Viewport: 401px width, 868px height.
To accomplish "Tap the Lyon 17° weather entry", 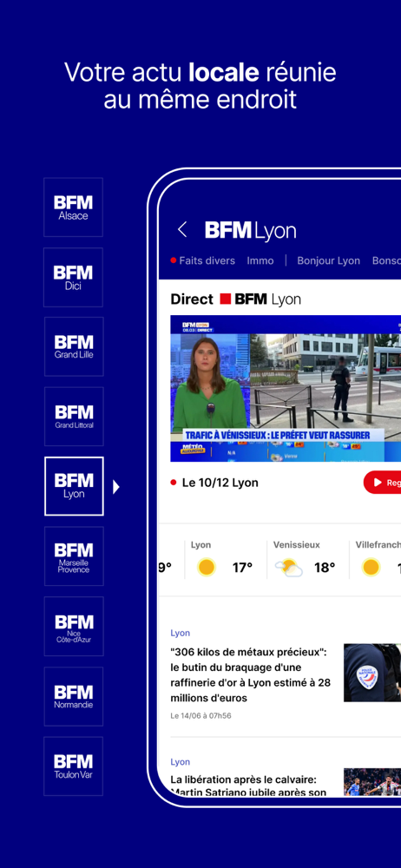I will point(221,560).
